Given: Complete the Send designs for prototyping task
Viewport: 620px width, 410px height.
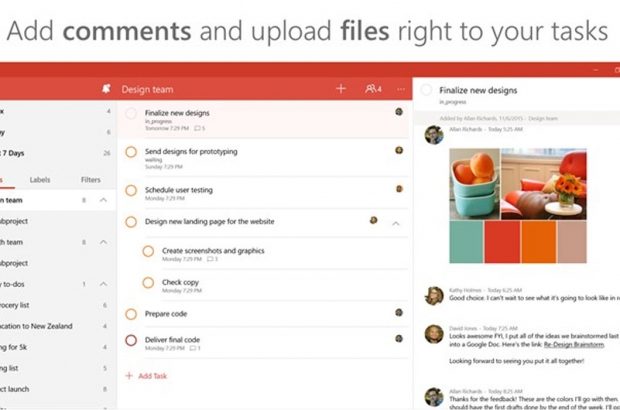Looking at the screenshot, I should coord(131,151).
